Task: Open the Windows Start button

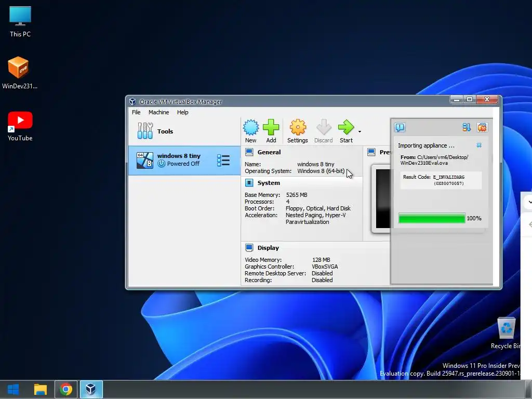Action: tap(13, 389)
